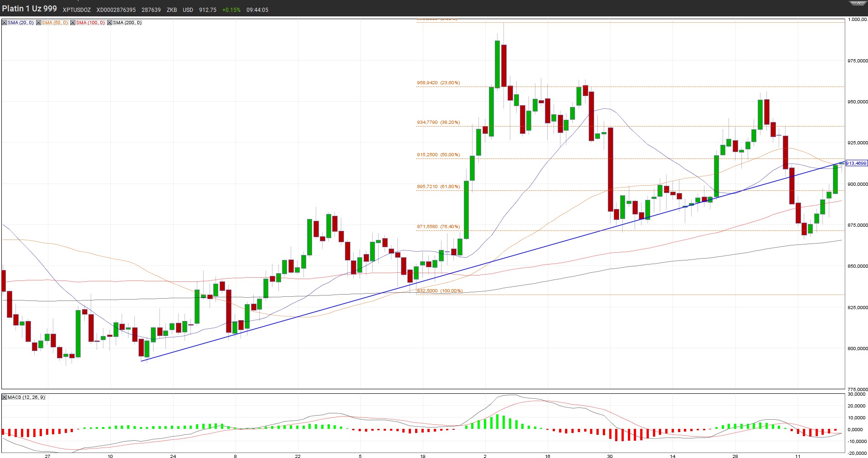Select the 958,9420 (23,60%) Fibonacci level label

pos(438,83)
